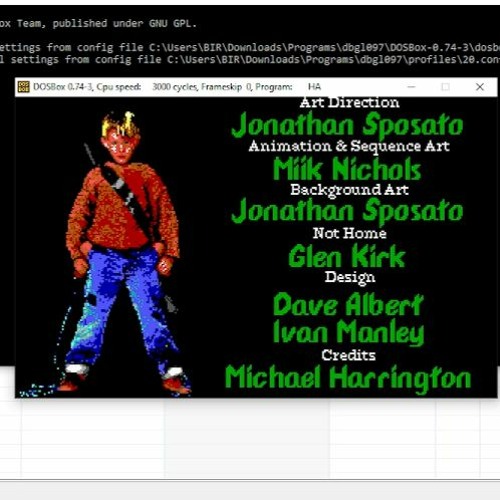Click the name "Ivan Manley"

(x=348, y=332)
